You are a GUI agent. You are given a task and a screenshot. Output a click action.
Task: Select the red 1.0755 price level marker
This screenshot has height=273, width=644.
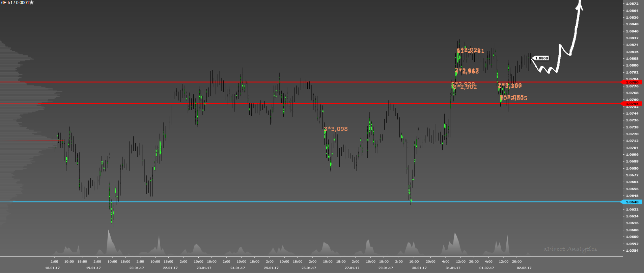pyautogui.click(x=632, y=104)
